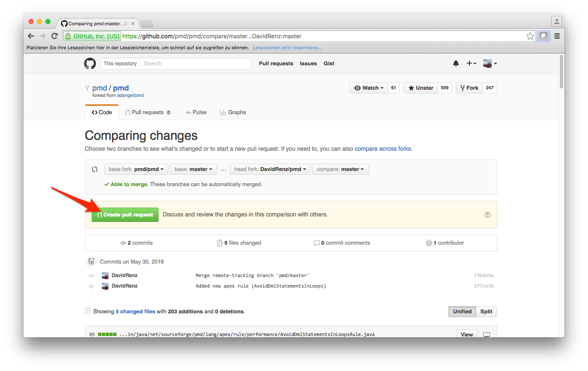This screenshot has height=371, width=588.
Task: Bookmark page with the star icon
Action: click(530, 36)
